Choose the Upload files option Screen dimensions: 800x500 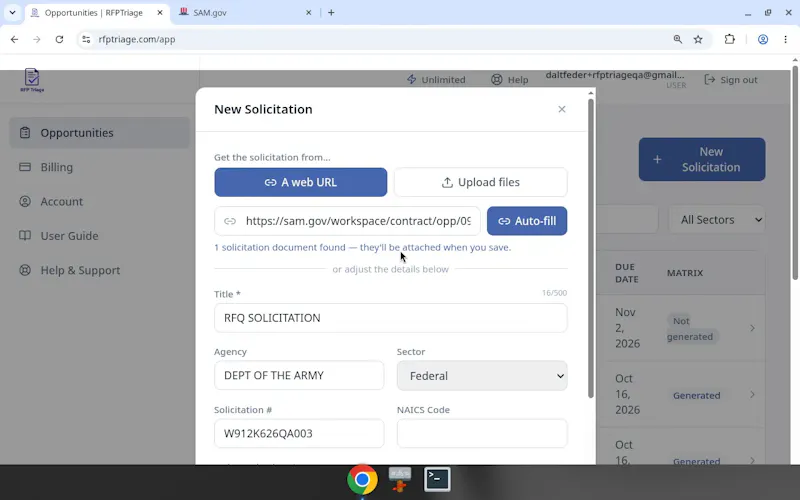tap(481, 182)
